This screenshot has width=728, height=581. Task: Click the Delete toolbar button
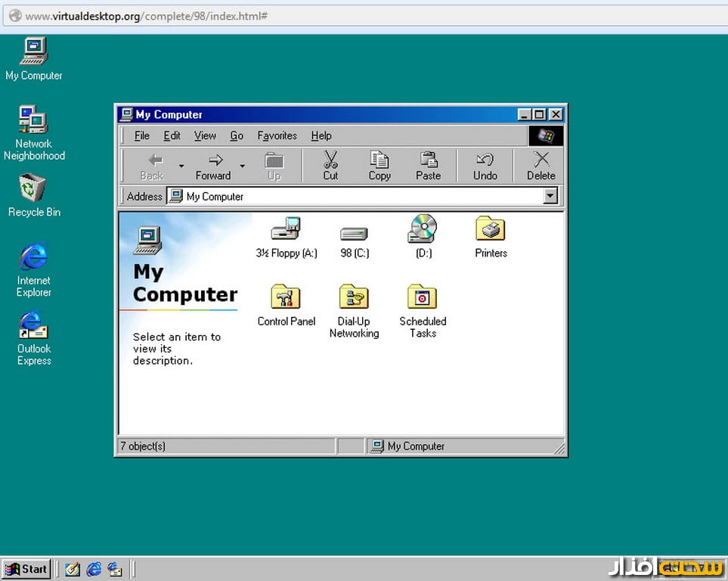tap(541, 166)
